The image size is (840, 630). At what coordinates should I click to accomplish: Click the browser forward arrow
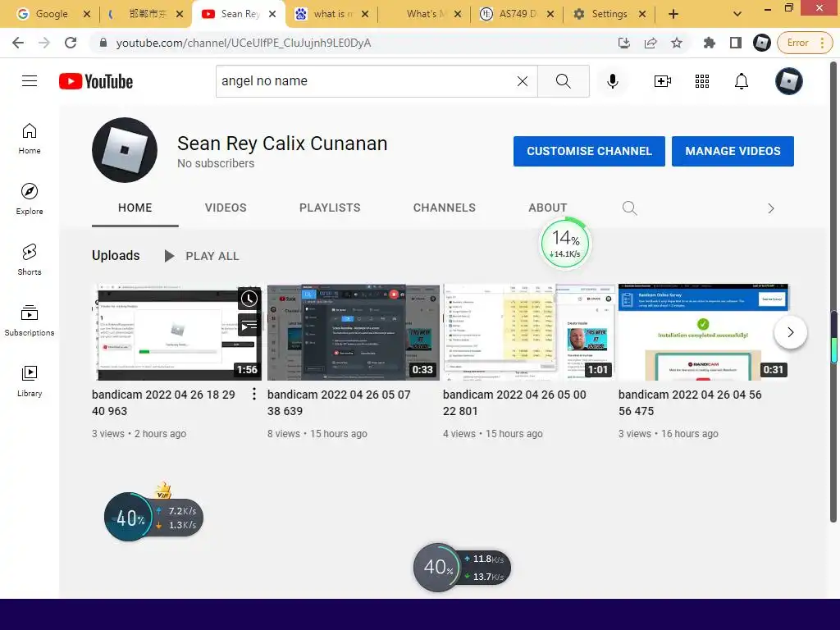pos(44,43)
